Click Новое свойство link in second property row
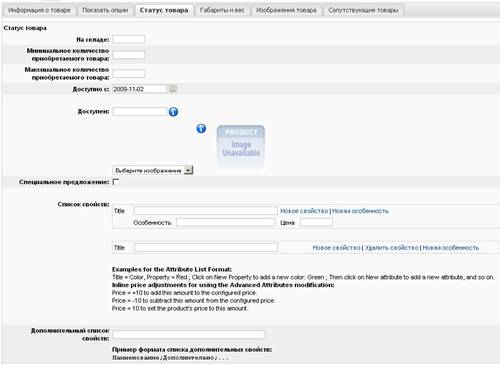 click(336, 248)
